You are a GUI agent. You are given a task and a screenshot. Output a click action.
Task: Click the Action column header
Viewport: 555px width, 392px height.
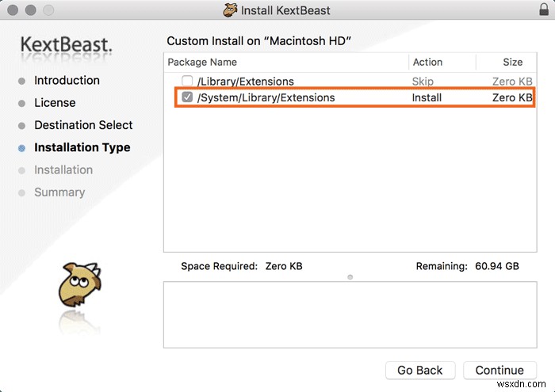click(427, 62)
